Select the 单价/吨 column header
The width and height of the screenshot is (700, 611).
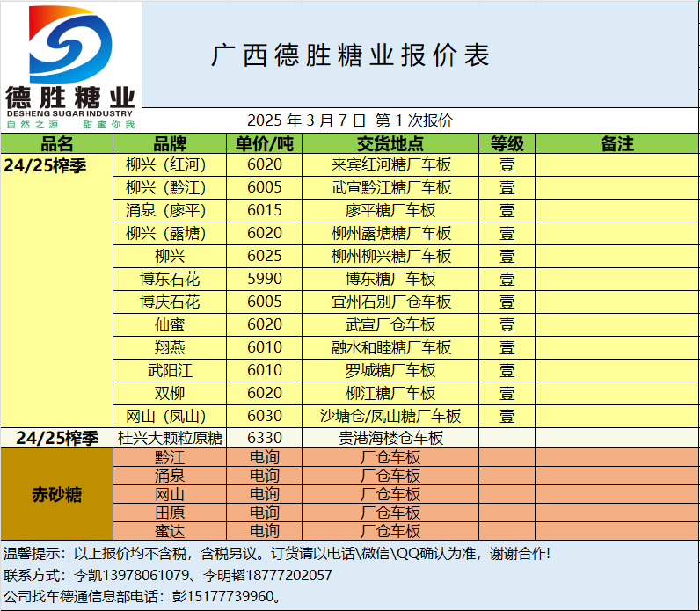pyautogui.click(x=265, y=143)
